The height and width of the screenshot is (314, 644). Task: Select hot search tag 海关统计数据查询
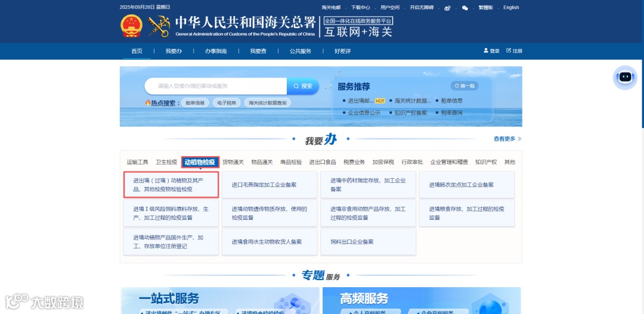[267, 103]
